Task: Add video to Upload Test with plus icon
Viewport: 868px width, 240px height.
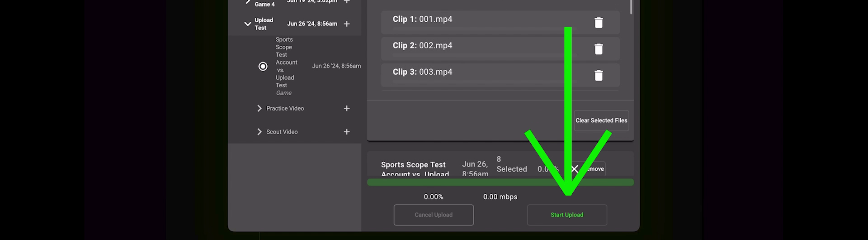Action: (x=347, y=24)
